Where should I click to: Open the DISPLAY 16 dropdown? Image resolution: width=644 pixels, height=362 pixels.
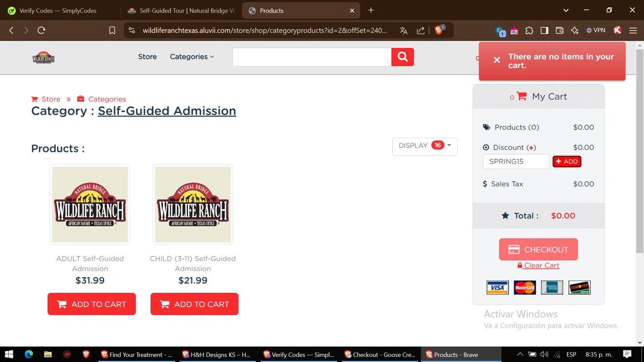pos(425,146)
